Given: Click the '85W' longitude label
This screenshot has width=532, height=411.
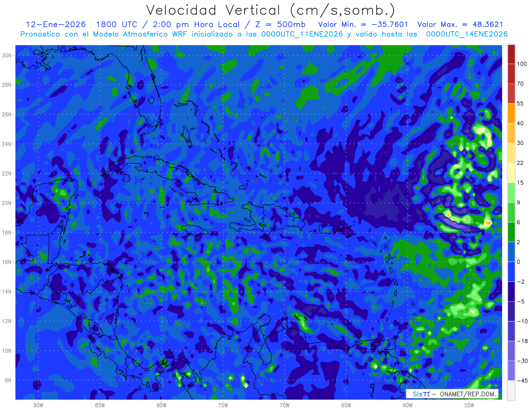Looking at the screenshot, I should pos(100,405).
